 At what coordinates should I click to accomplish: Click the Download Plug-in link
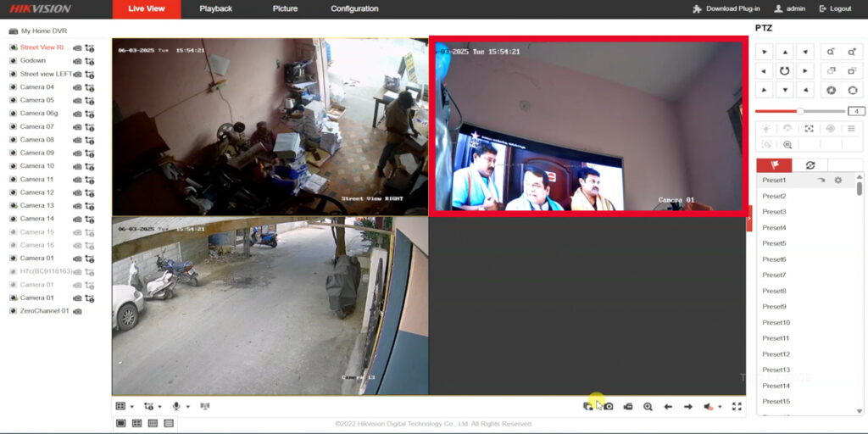[726, 9]
